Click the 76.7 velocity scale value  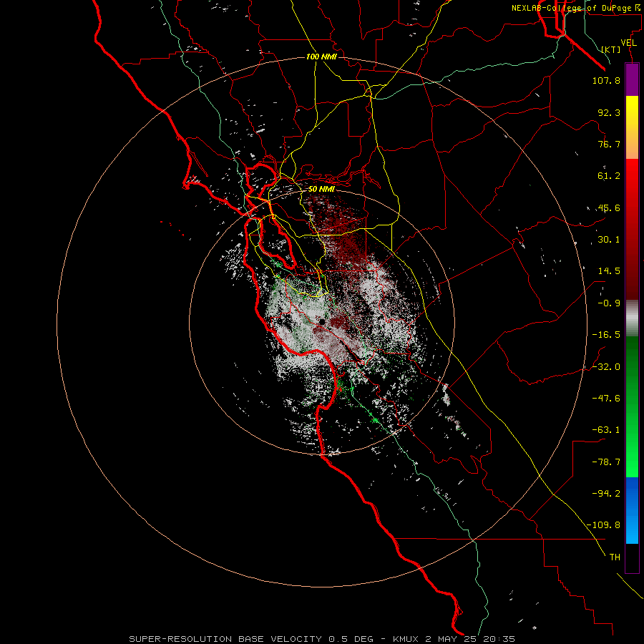(x=609, y=144)
